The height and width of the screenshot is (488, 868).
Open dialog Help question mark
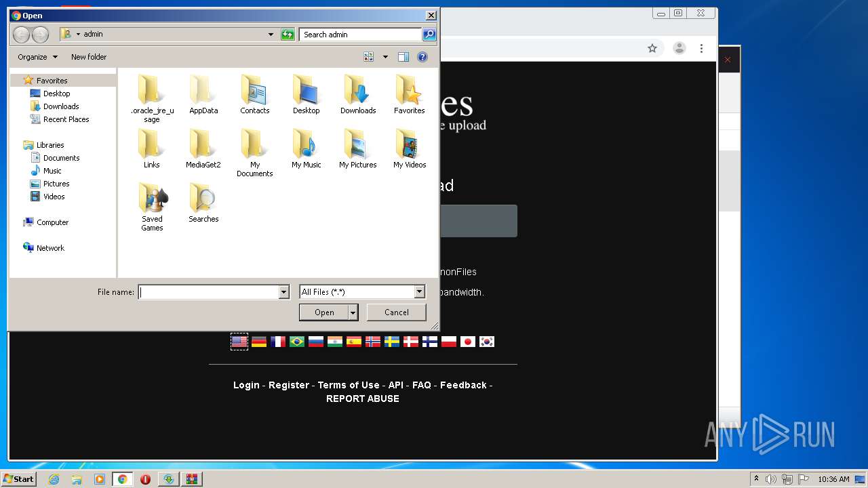[422, 57]
